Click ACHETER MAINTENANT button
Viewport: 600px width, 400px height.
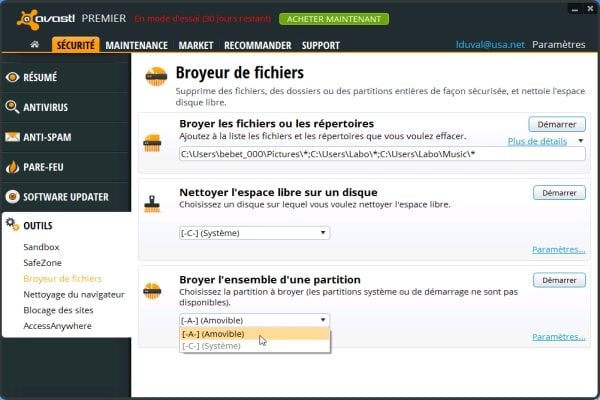pyautogui.click(x=334, y=19)
